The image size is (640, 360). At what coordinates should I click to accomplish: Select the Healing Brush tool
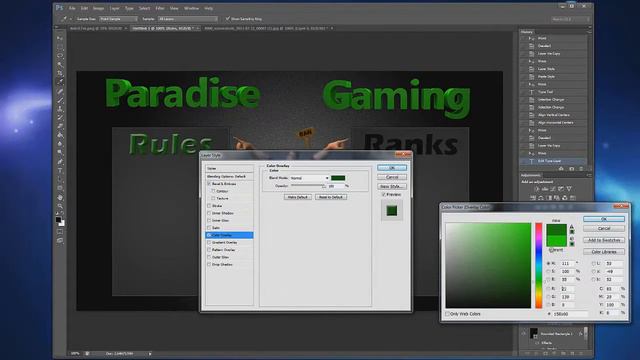click(x=60, y=91)
